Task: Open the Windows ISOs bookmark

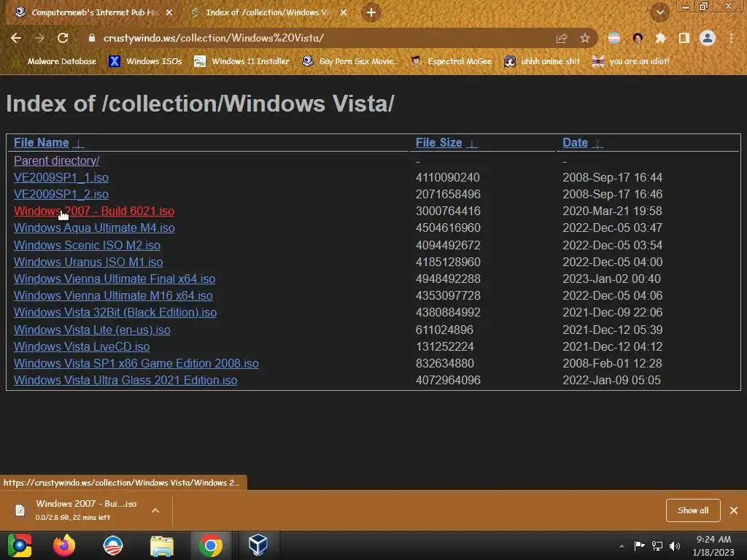Action: click(145, 61)
